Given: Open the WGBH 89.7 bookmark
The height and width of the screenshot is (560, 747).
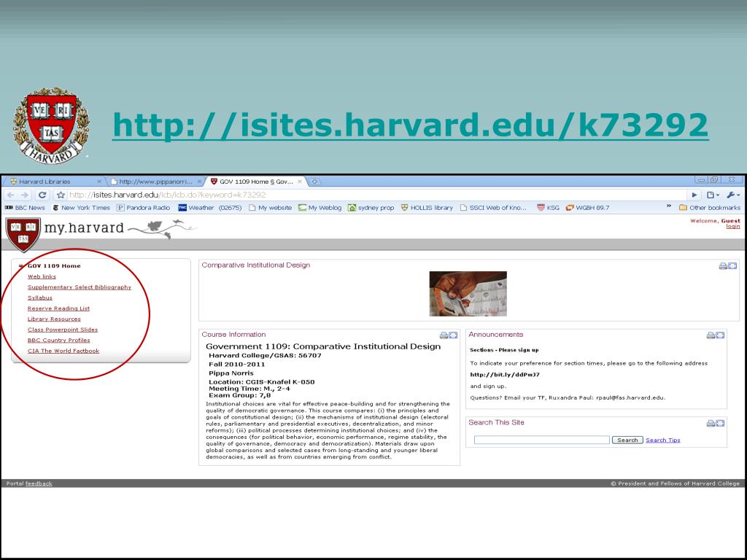Looking at the screenshot, I should click(x=587, y=208).
